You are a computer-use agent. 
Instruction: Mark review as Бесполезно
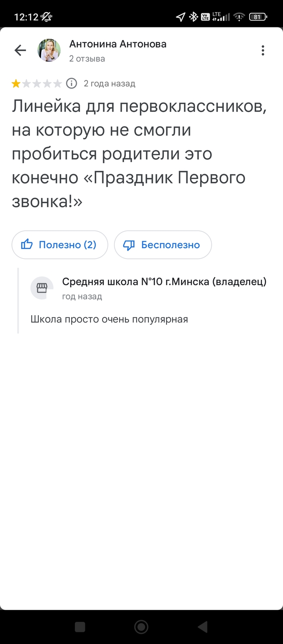[x=163, y=244]
